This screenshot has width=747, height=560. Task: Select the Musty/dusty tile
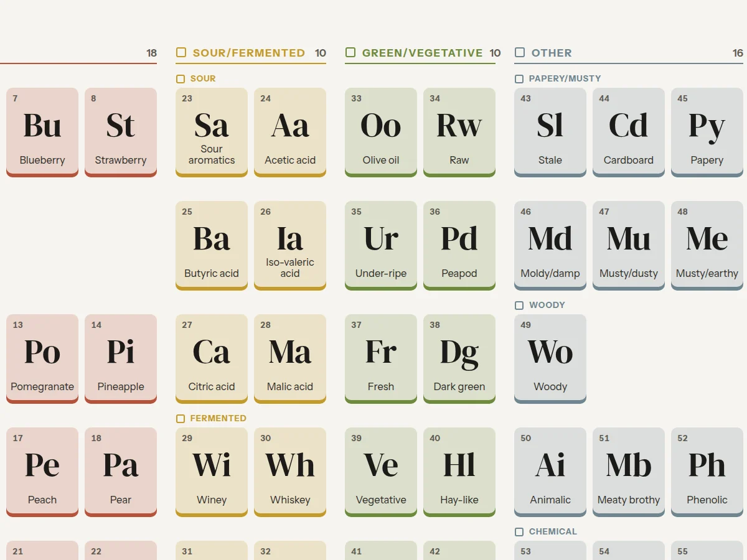point(629,246)
